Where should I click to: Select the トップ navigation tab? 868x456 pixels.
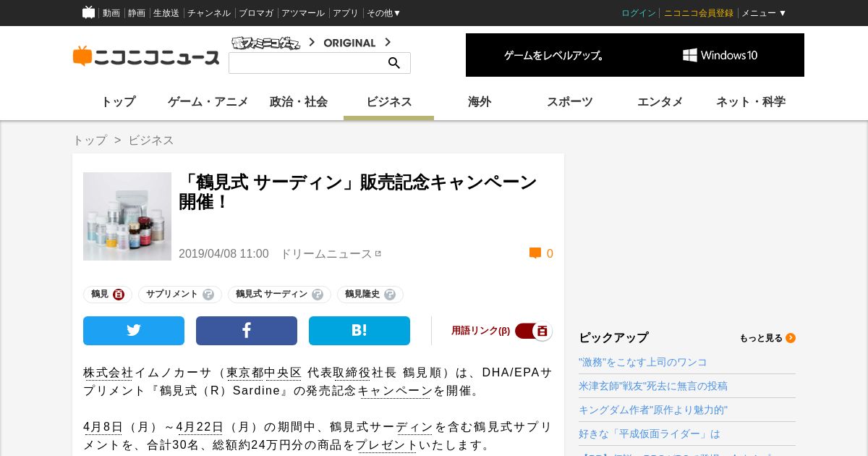coord(118,102)
